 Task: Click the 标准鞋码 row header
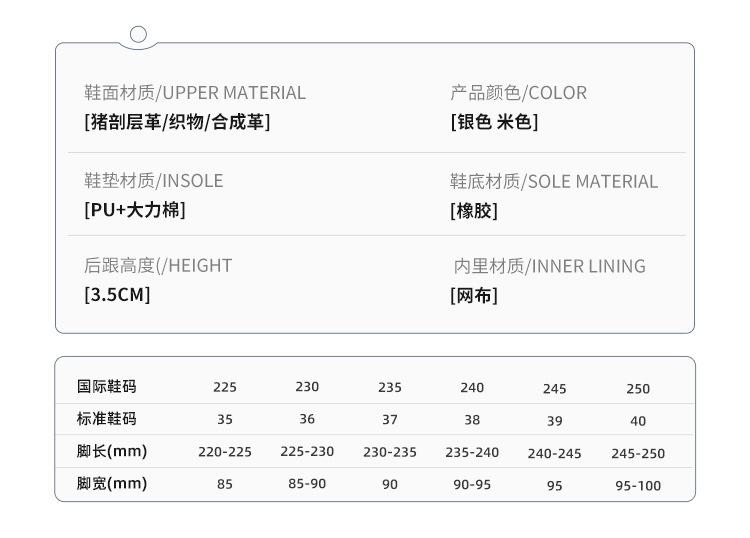[x=106, y=419]
